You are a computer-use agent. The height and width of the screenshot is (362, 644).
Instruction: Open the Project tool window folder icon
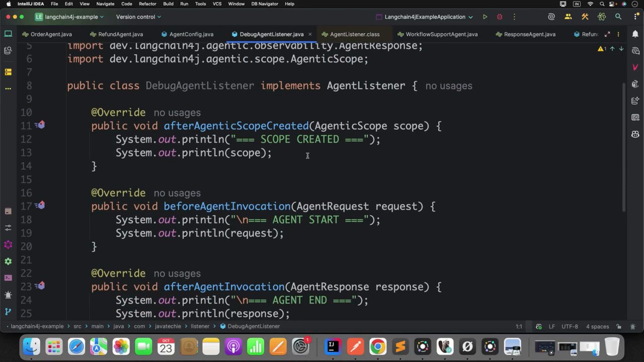(x=8, y=34)
